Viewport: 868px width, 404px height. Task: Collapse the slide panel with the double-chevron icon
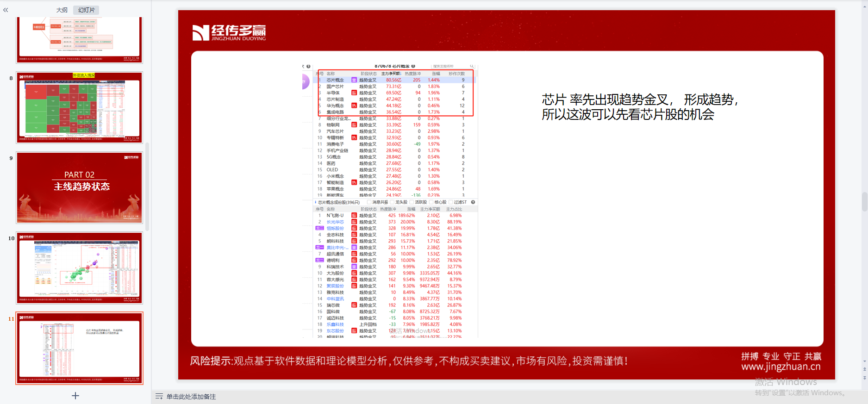pyautogui.click(x=6, y=10)
